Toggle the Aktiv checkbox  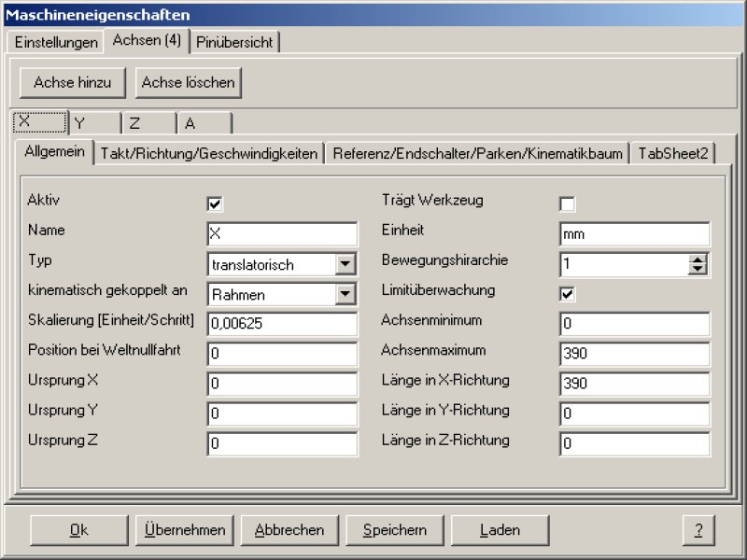pos(216,204)
